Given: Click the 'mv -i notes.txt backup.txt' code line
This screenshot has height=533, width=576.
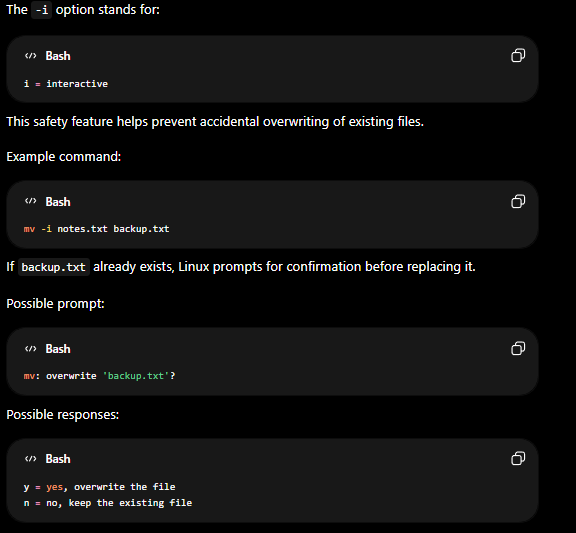Looking at the screenshot, I should [x=97, y=229].
